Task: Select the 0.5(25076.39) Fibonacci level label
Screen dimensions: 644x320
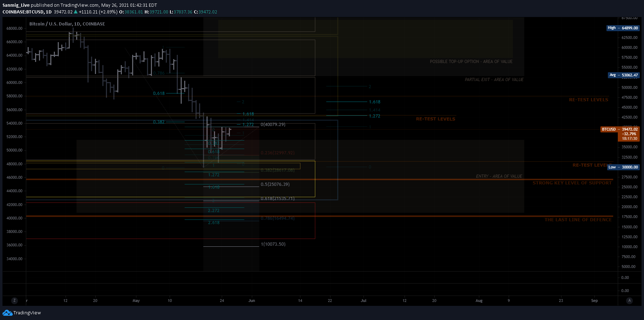Action: (275, 184)
